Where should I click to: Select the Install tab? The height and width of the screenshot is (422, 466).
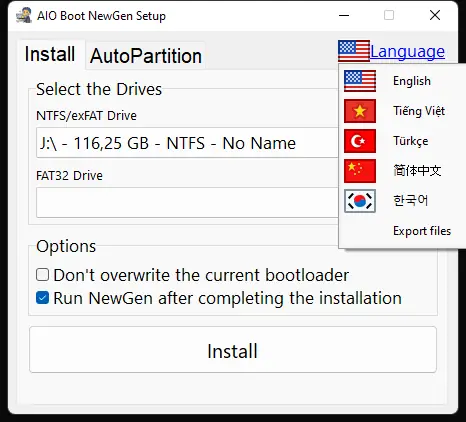tap(50, 54)
